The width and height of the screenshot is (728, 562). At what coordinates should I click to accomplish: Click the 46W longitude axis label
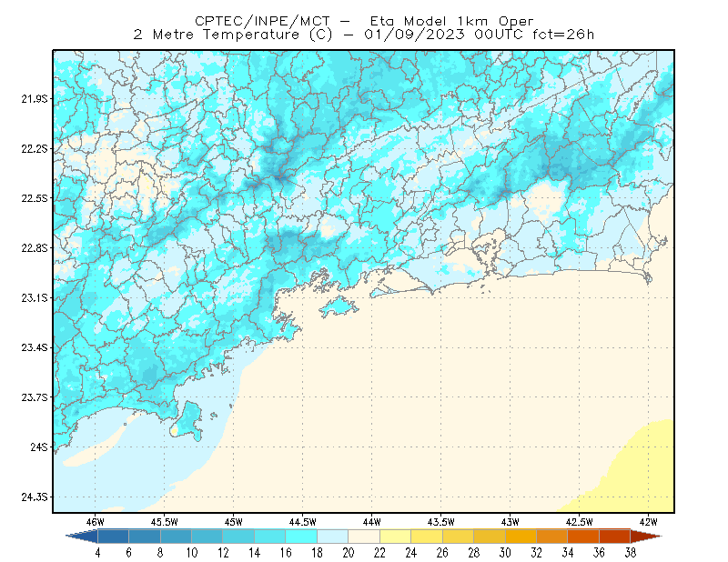96,522
